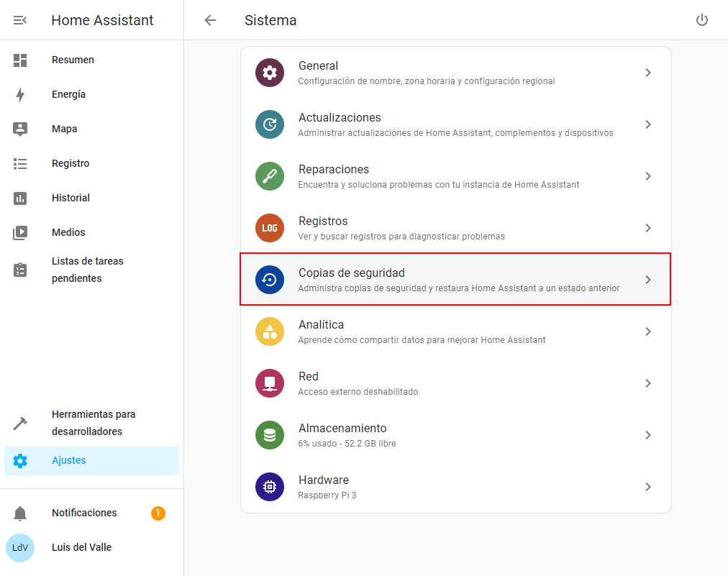Select Ajustes in the sidebar

(91, 461)
